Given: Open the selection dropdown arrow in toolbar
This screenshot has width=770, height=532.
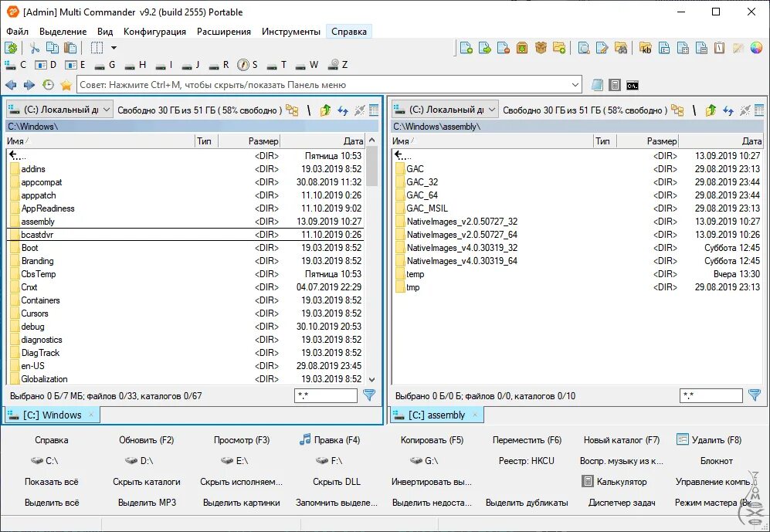Looking at the screenshot, I should (114, 48).
